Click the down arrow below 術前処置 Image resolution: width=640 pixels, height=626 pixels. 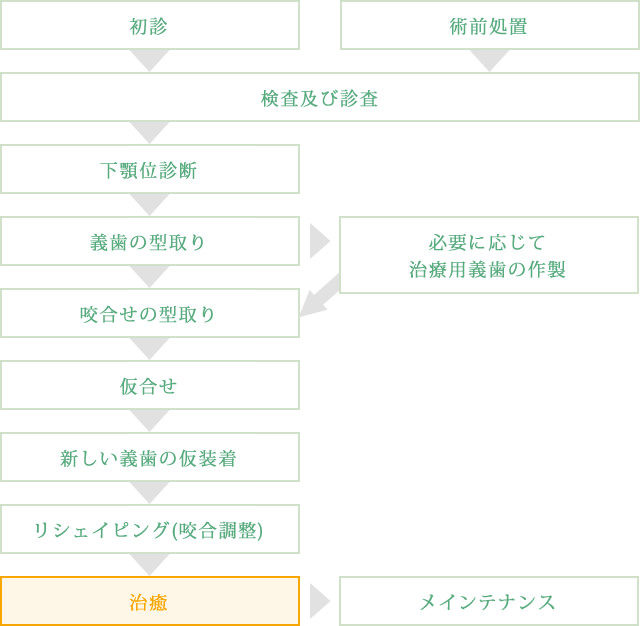pyautogui.click(x=489, y=60)
